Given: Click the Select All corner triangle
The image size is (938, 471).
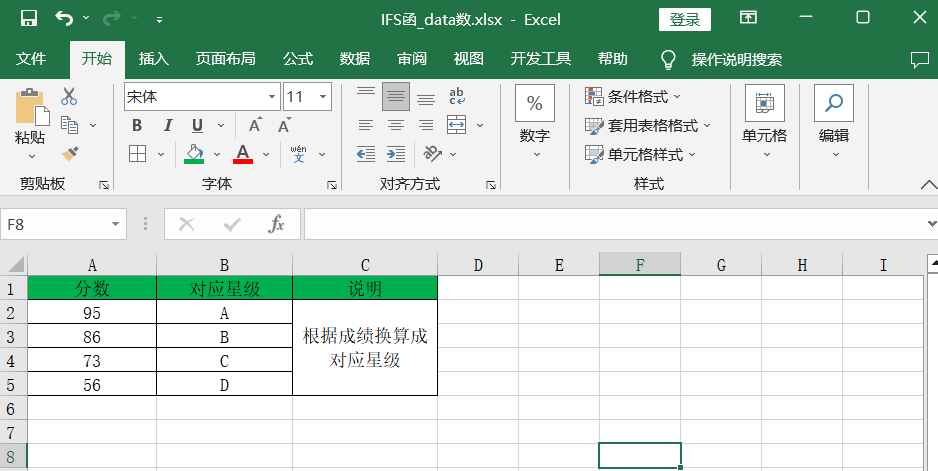Looking at the screenshot, I should [x=14, y=264].
